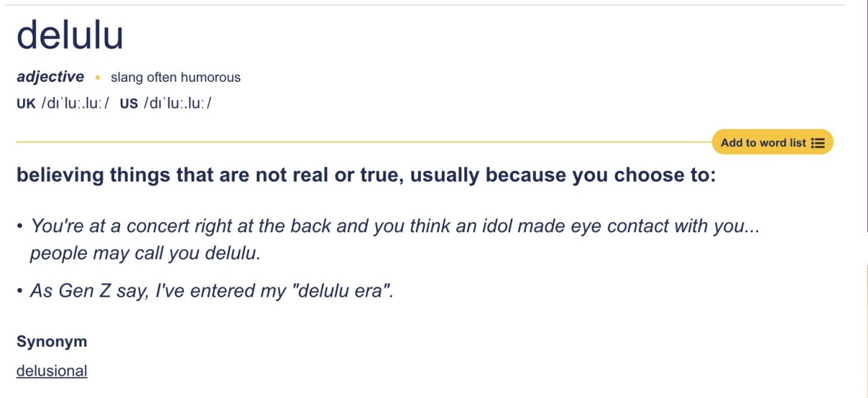Click the 'delulu era' Gen Z example
868x398 pixels.
point(213,291)
